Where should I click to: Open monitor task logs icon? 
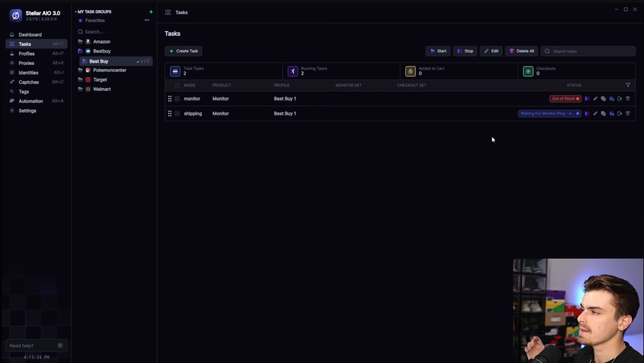[611, 99]
